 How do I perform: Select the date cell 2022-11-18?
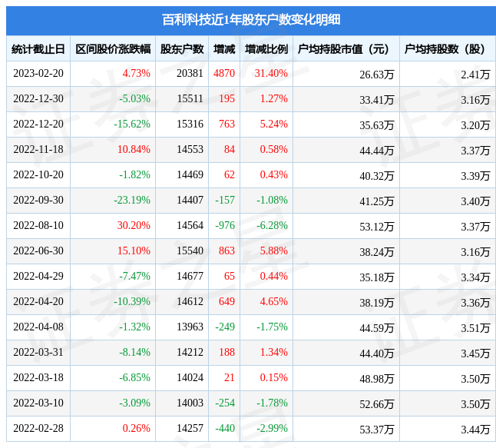(x=38, y=149)
